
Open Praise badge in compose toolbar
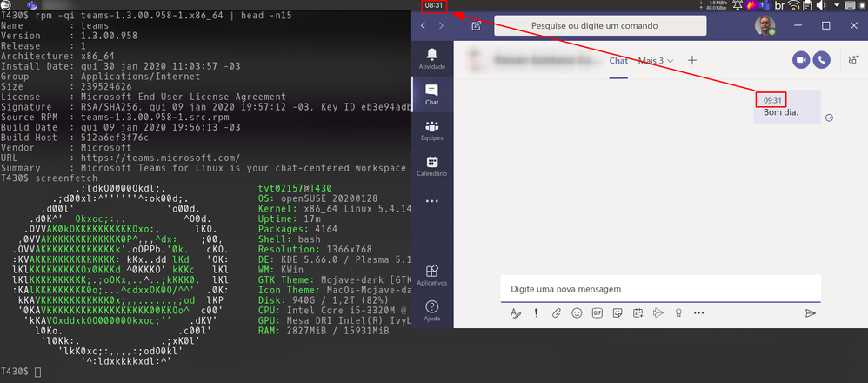678,313
